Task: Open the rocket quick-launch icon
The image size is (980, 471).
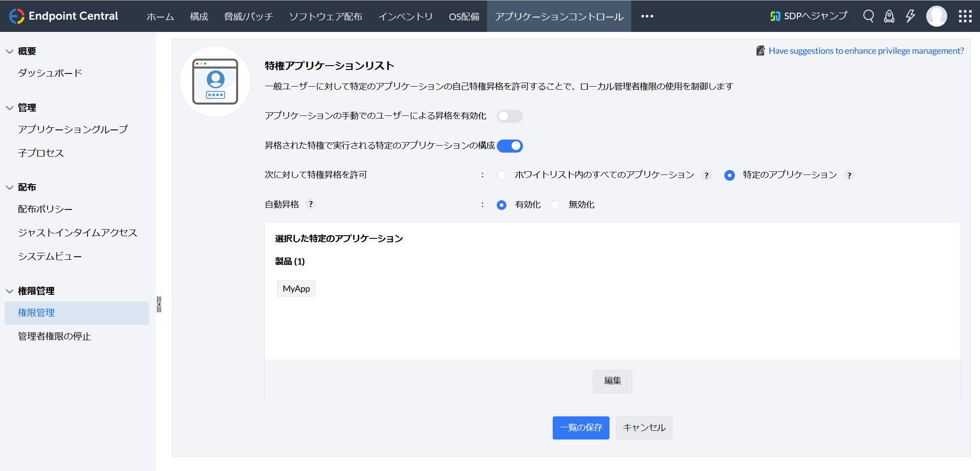Action: pos(889,16)
